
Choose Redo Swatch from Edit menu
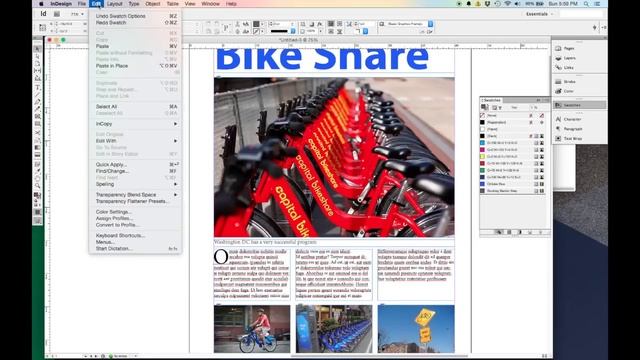136,22
